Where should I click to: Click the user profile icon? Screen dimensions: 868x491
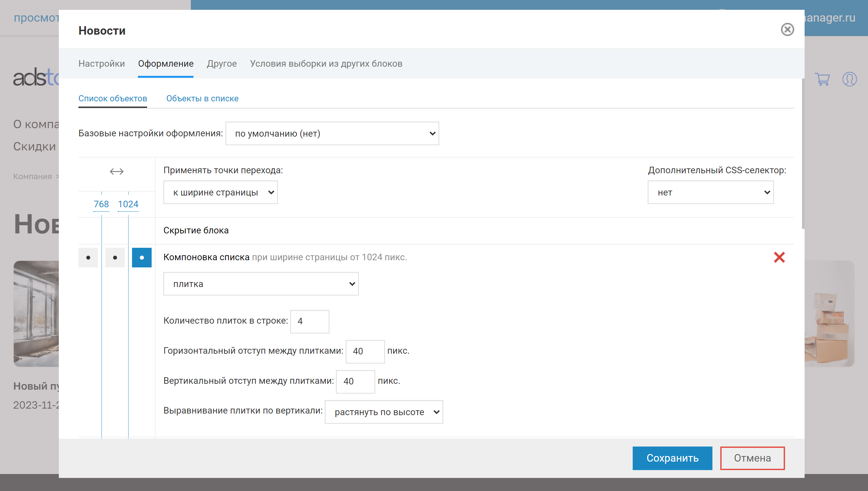click(x=849, y=79)
